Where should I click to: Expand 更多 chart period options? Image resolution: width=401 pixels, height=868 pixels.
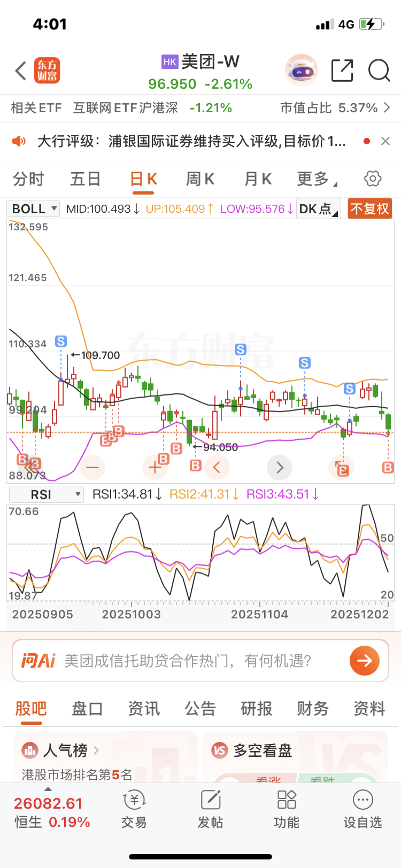(x=317, y=179)
